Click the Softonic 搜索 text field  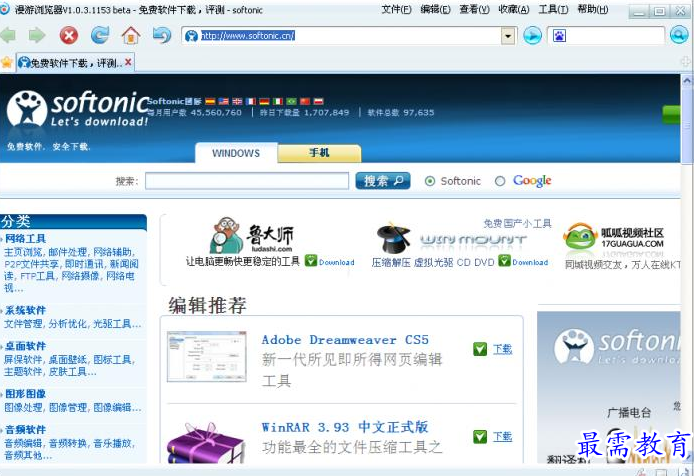(247, 181)
